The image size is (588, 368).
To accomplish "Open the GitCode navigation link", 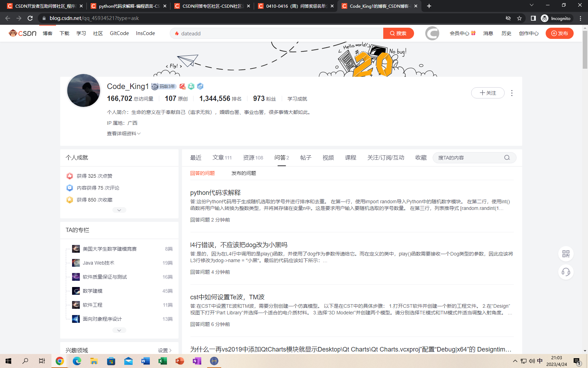I will (119, 33).
